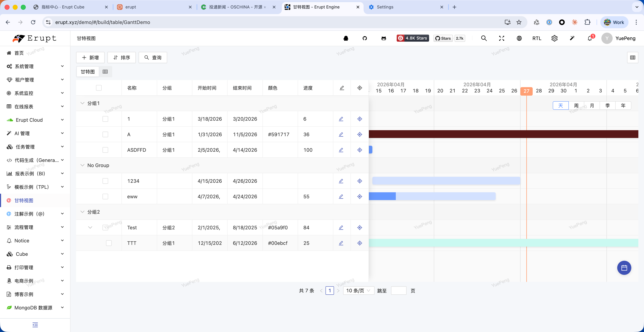Switch timeline scale to 周 view
This screenshot has height=332, width=644.
tap(576, 105)
